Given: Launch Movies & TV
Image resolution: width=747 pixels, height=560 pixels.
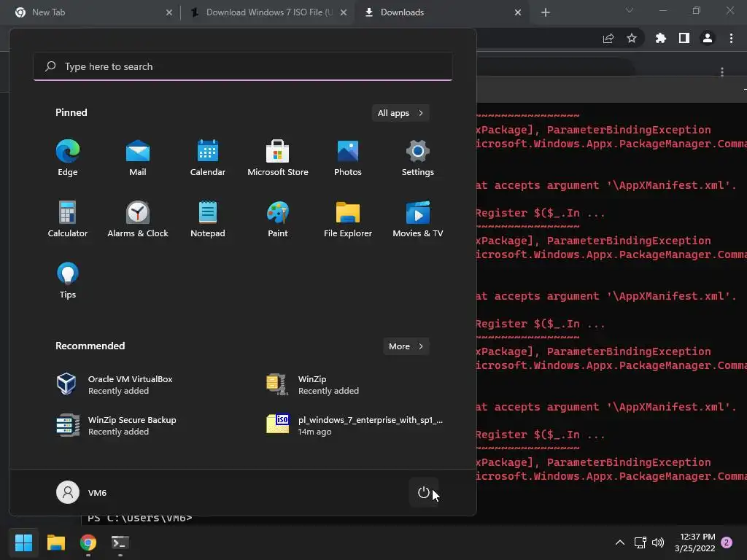Looking at the screenshot, I should tap(418, 219).
